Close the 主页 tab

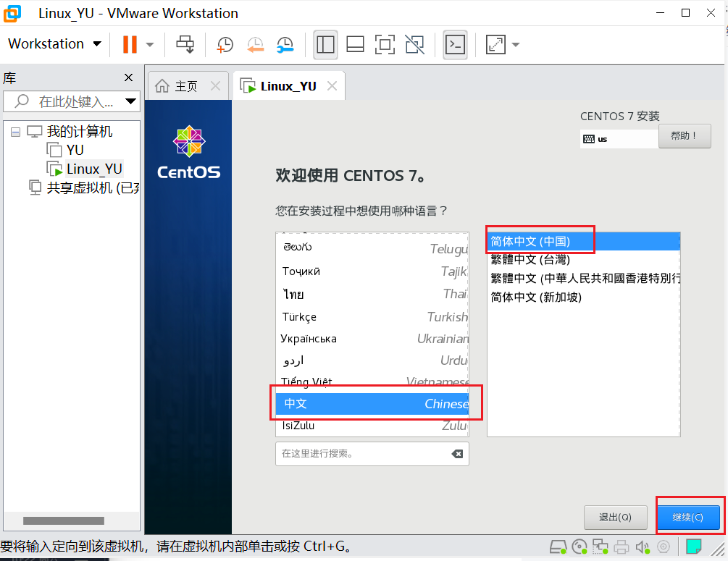tap(215, 86)
